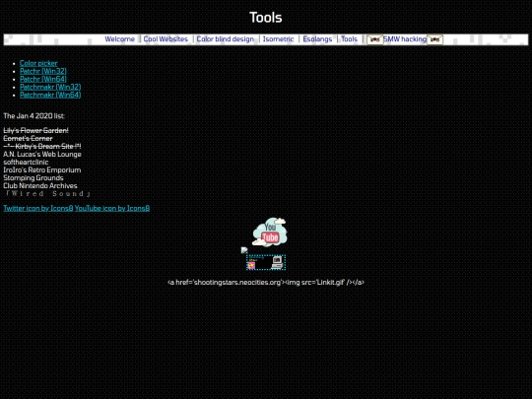Open Twitter icon by Icons8 credit link
The height and width of the screenshot is (399, 532).
point(38,208)
